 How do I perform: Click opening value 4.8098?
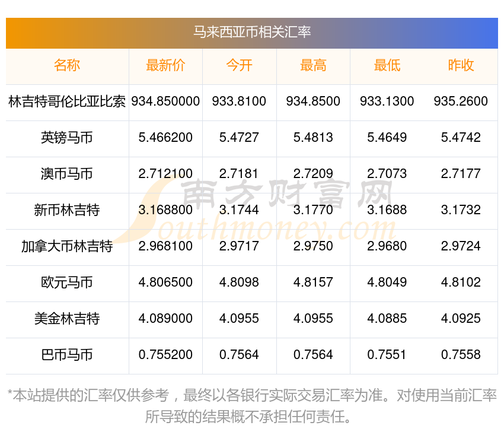(x=239, y=282)
